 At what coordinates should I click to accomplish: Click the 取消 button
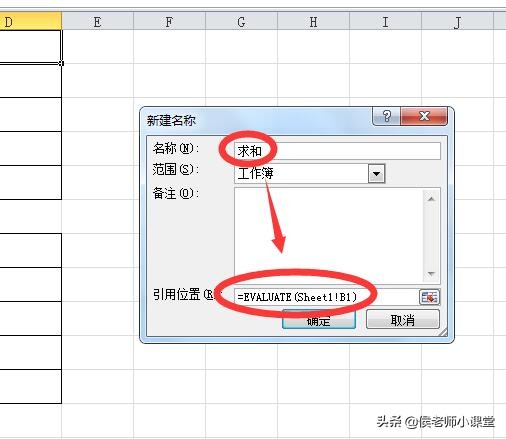(x=403, y=320)
